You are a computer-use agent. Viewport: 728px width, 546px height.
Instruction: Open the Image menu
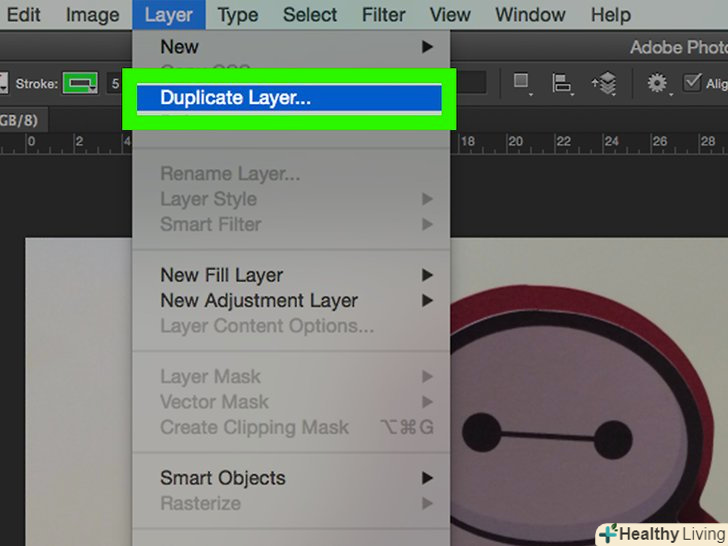click(92, 15)
